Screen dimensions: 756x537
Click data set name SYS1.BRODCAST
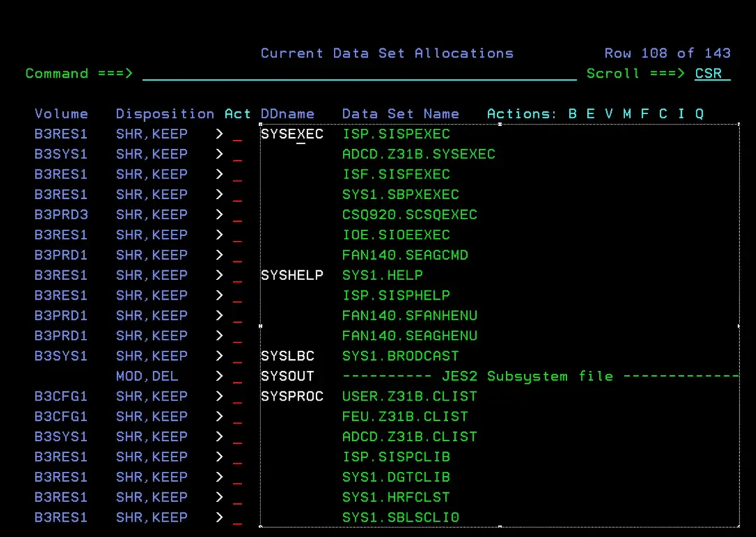pyautogui.click(x=400, y=356)
